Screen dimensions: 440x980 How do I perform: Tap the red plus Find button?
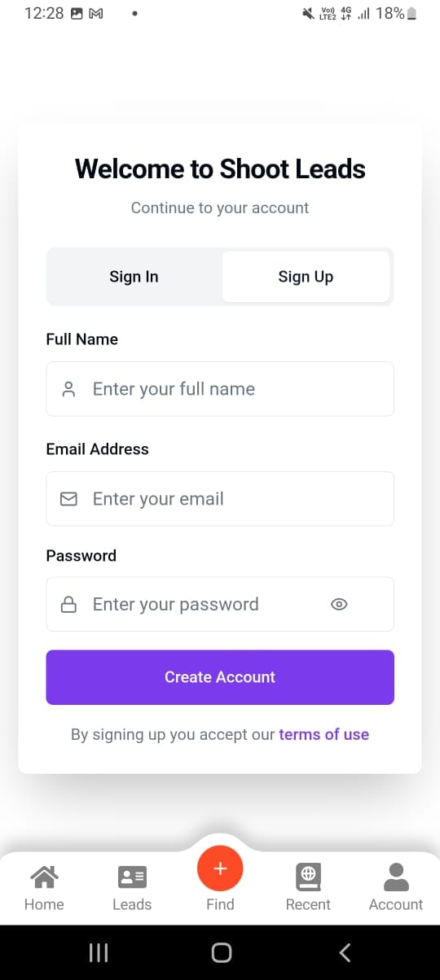coord(220,868)
